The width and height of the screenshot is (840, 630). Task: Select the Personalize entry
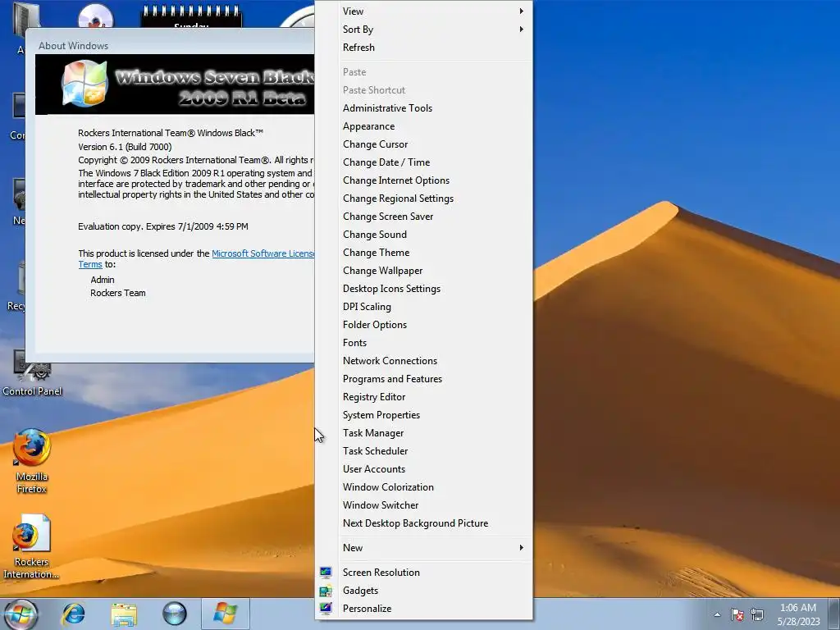(424, 609)
